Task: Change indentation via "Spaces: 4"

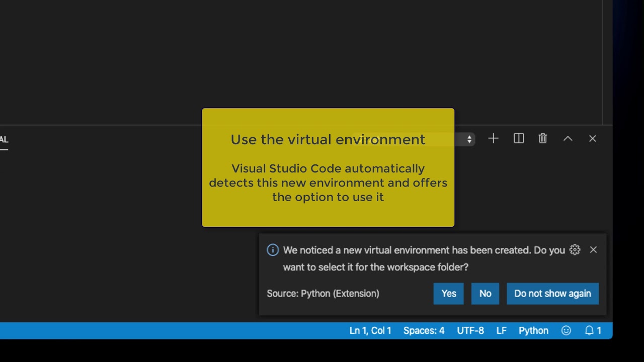Action: 424,331
